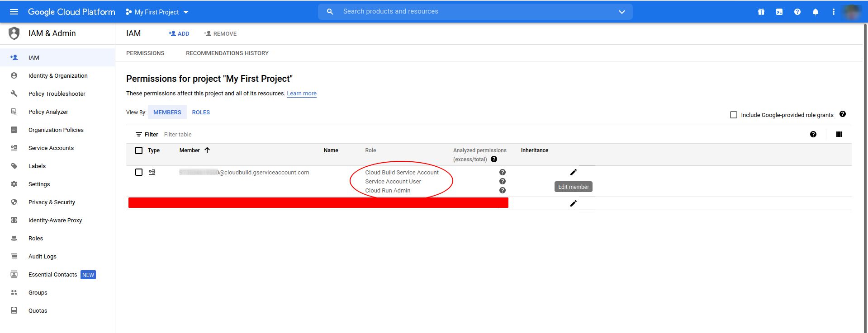The image size is (868, 333).
Task: Select IAM in the sidebar
Action: pos(57,57)
